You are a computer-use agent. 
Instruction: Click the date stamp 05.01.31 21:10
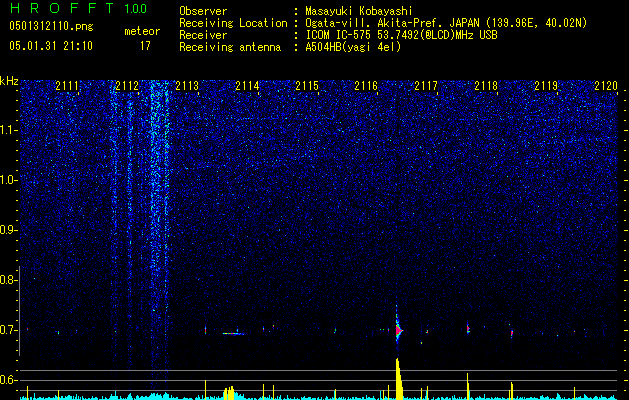pyautogui.click(x=51, y=46)
